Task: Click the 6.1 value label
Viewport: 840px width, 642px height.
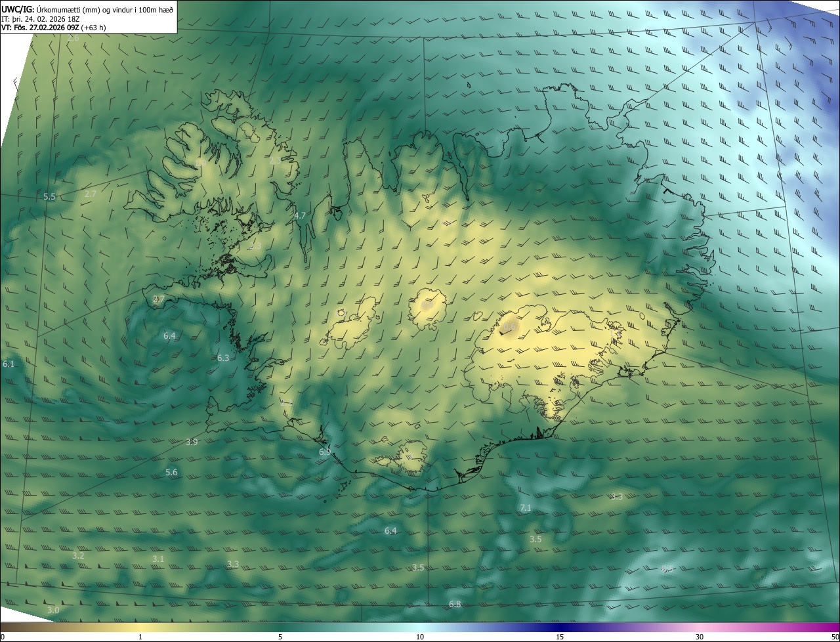Action: tap(9, 364)
